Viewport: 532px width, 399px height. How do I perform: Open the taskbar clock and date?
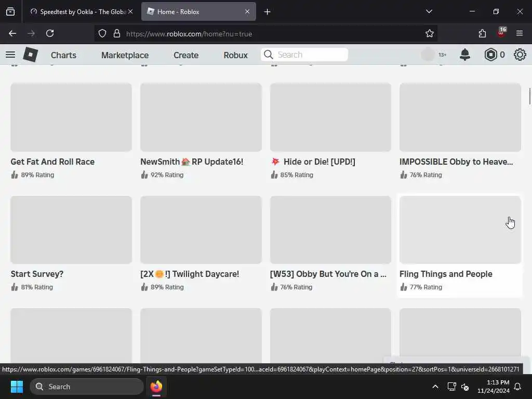point(494,387)
